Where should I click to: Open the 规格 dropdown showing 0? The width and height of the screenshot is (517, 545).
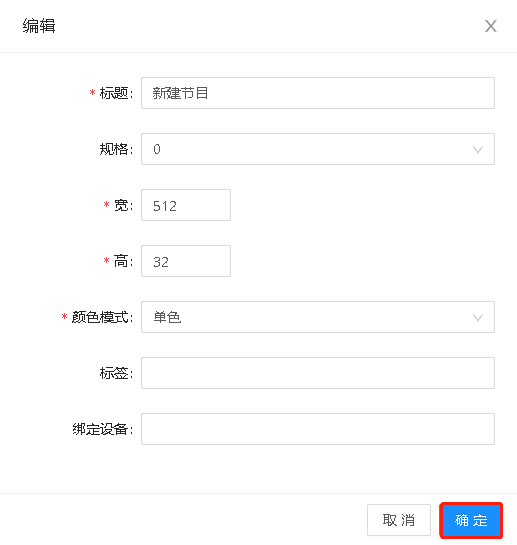pos(318,149)
